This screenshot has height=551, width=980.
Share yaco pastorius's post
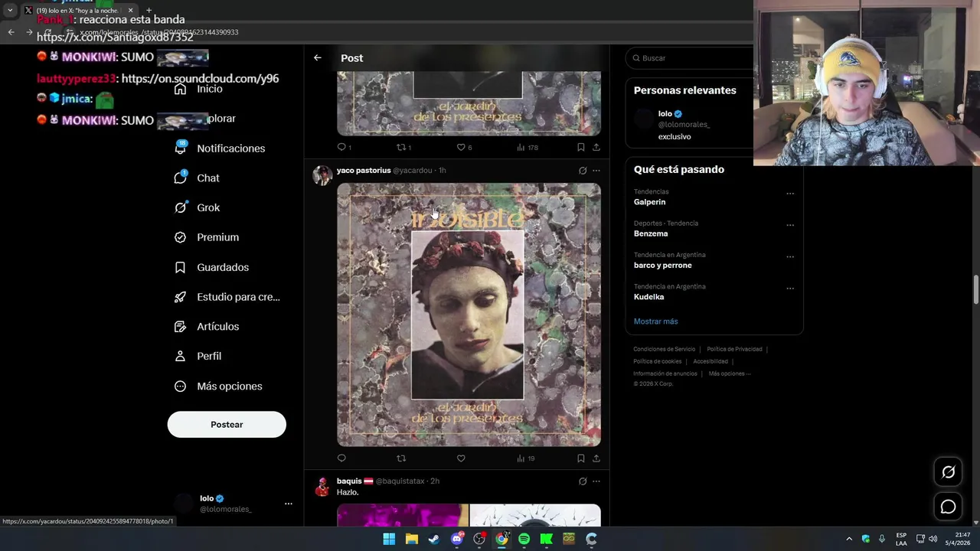(x=596, y=458)
